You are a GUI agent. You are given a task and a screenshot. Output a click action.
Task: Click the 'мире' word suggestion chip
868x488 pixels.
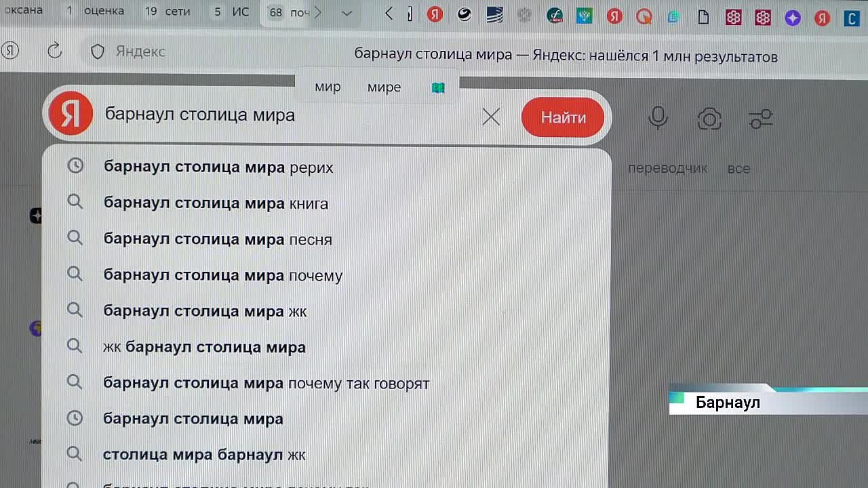(384, 87)
